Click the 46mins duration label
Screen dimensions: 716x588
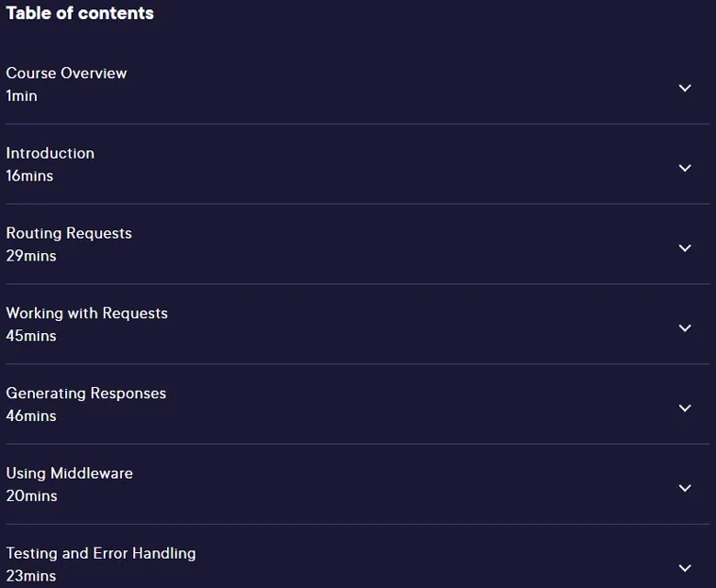point(31,416)
